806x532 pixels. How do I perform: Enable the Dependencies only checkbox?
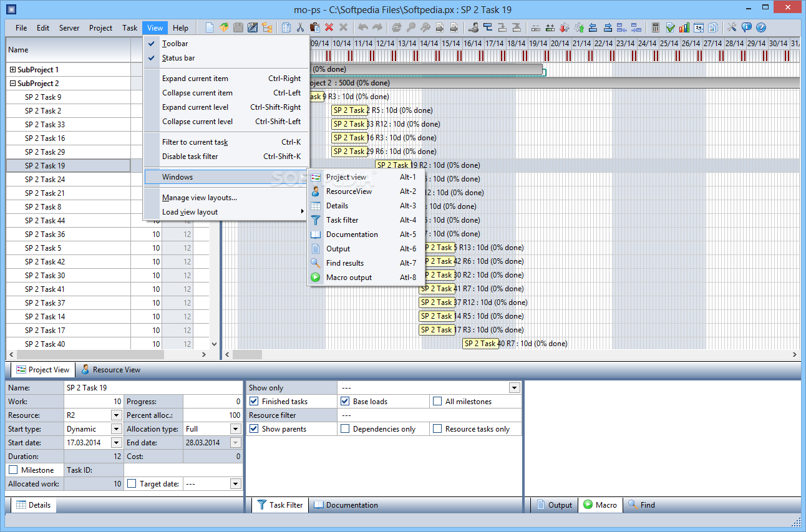[x=345, y=429]
